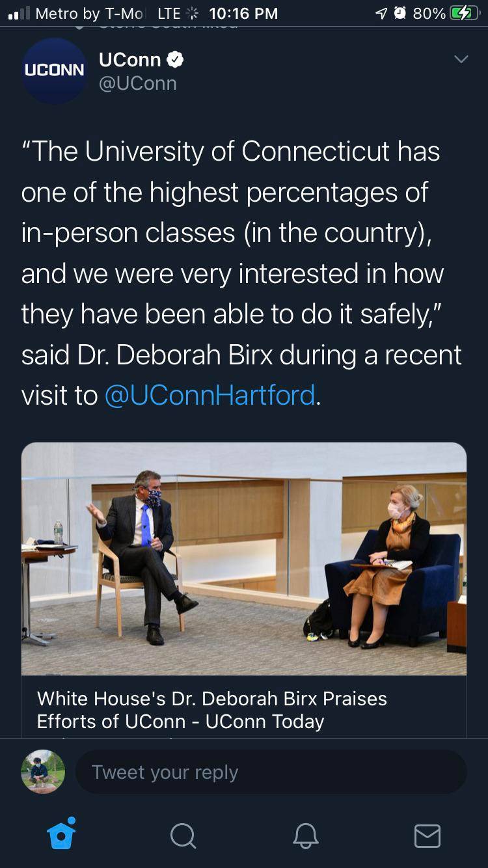488x868 pixels.
Task: Tap the location arrow status icon
Action: click(x=381, y=13)
